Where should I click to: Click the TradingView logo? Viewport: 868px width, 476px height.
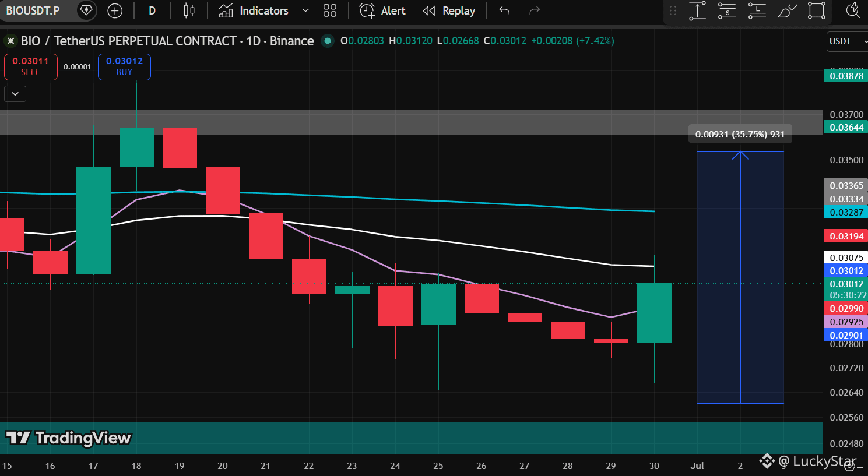click(68, 438)
